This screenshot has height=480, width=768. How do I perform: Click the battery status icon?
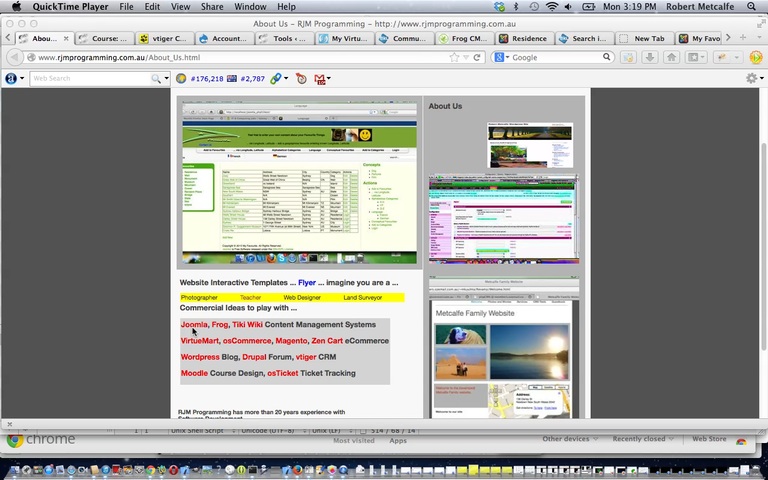(588, 6)
